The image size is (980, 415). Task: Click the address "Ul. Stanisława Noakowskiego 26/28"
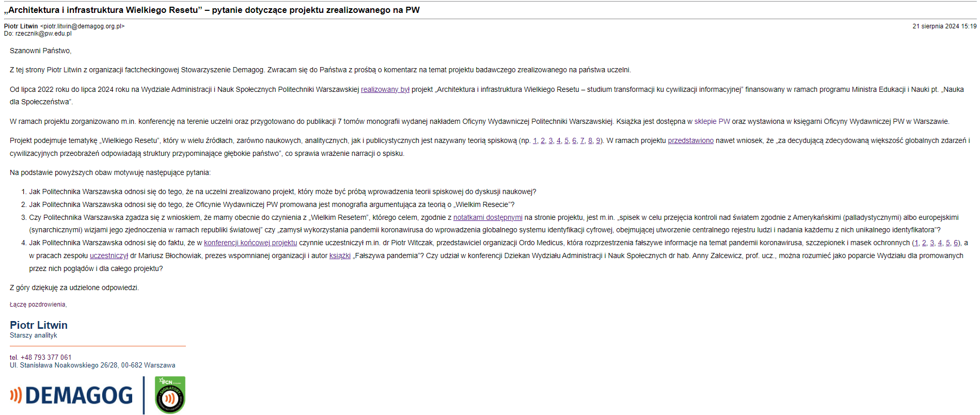64,365
